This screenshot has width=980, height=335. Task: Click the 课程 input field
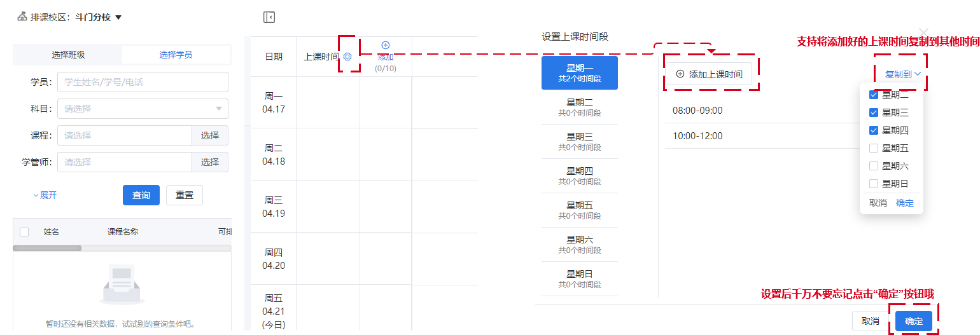coord(125,135)
